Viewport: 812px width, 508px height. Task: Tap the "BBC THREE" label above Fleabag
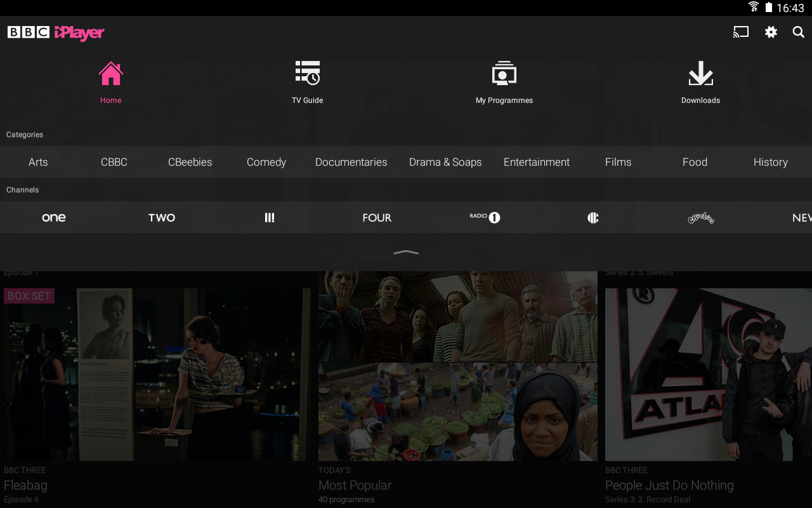[25, 471]
